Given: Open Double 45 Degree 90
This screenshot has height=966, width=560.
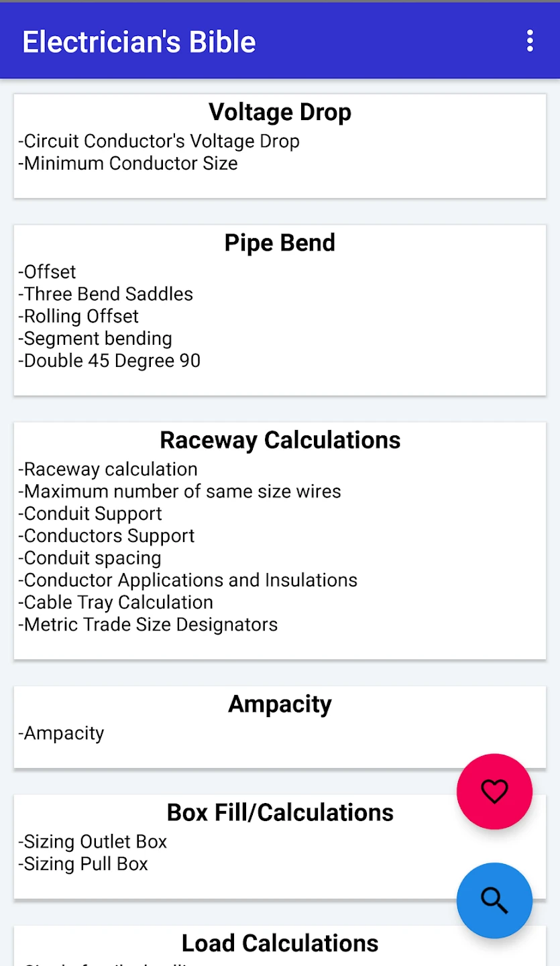Looking at the screenshot, I should pyautogui.click(x=109, y=361).
